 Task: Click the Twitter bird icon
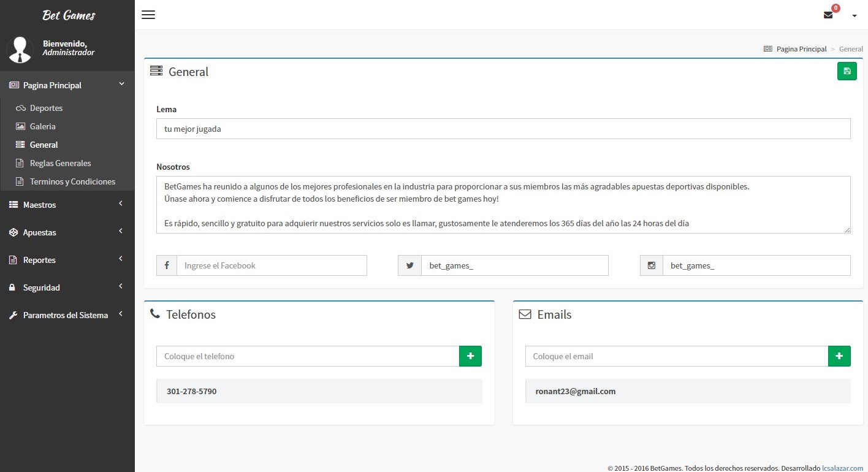(x=409, y=265)
